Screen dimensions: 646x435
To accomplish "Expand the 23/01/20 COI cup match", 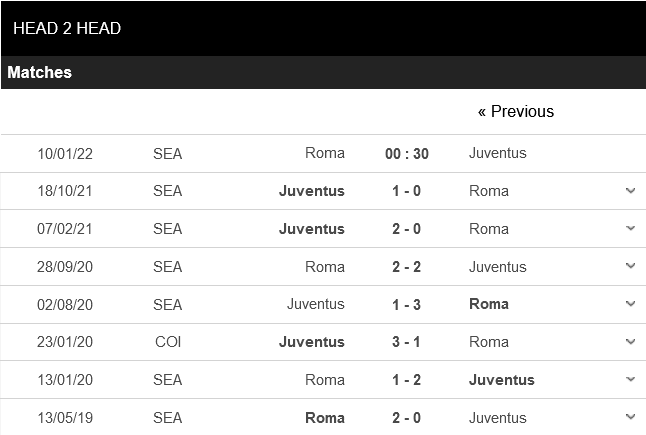I will [630, 342].
